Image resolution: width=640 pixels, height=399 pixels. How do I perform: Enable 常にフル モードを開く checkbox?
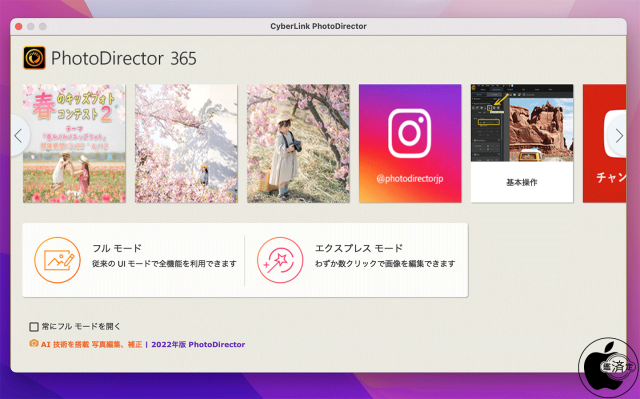point(34,327)
